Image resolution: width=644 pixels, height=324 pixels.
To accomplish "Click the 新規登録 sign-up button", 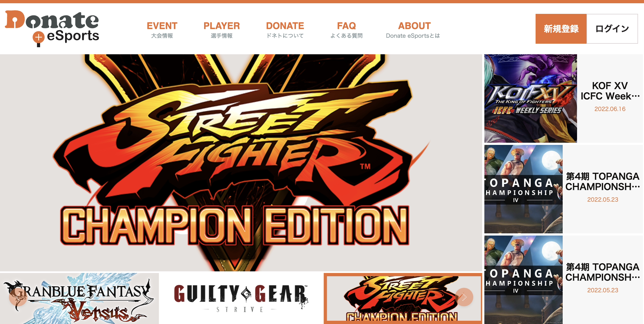I will (x=561, y=29).
